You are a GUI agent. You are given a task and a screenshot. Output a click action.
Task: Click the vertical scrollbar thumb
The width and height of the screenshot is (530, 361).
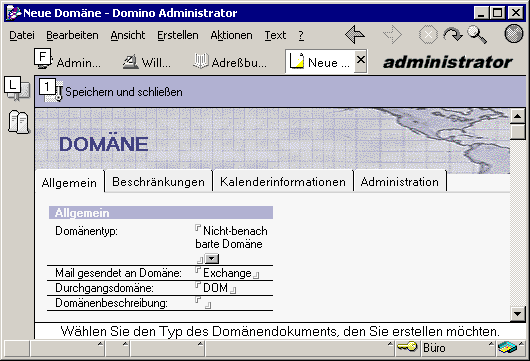[x=517, y=132]
